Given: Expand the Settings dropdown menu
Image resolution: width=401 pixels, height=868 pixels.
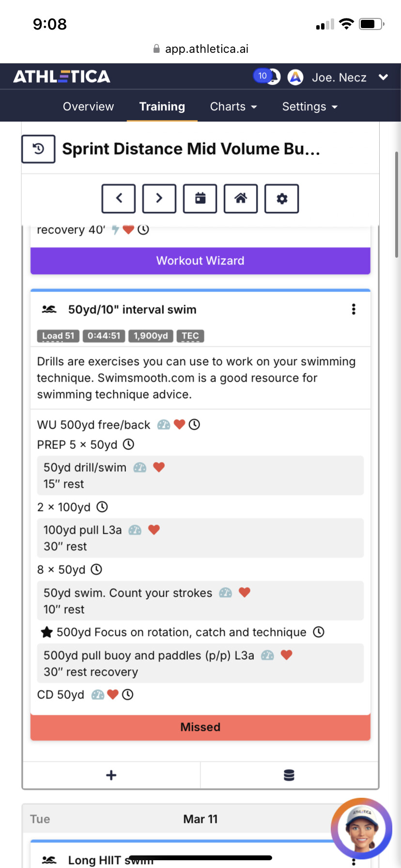Looking at the screenshot, I should (x=310, y=107).
